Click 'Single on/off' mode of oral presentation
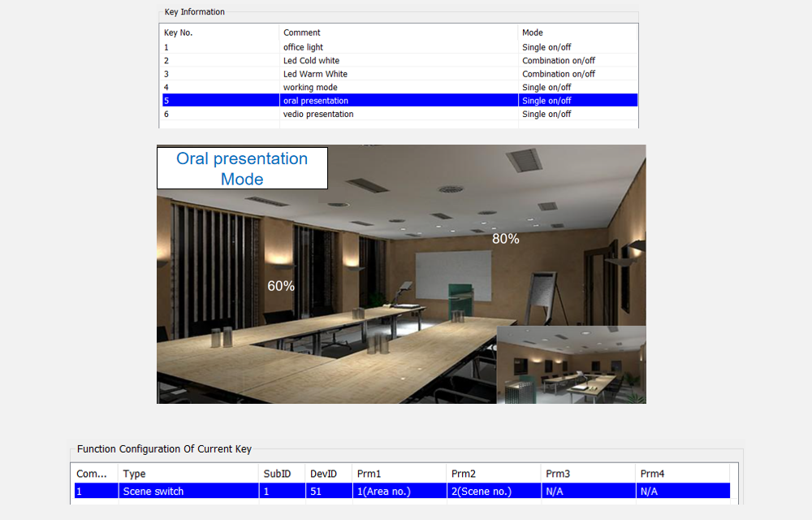Screen dimensions: 812x520 [x=546, y=101]
